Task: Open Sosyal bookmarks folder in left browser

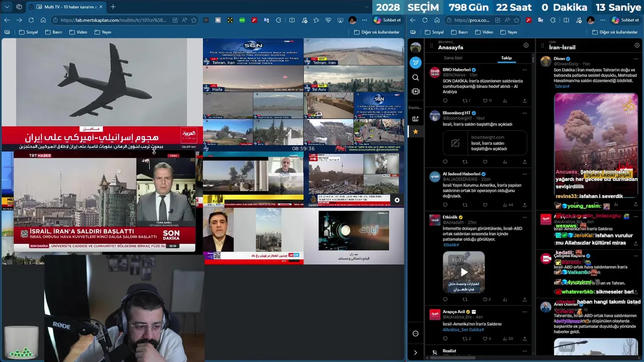Action: pos(29,32)
